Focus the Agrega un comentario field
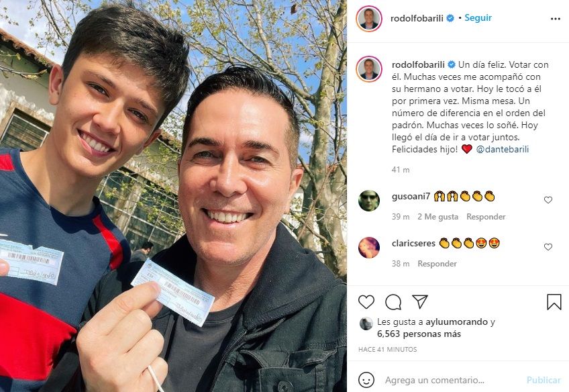This screenshot has width=569, height=392. [434, 380]
